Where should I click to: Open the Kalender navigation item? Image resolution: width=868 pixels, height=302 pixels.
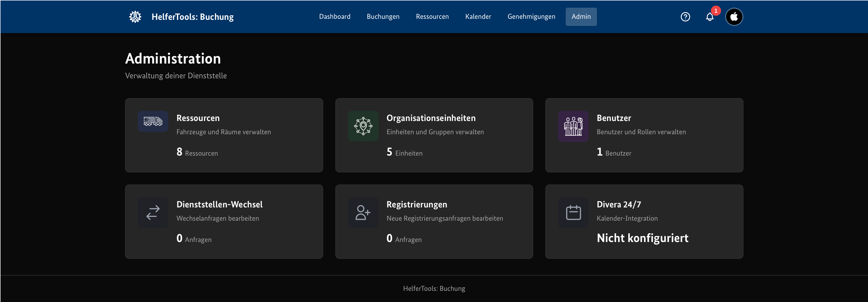(x=478, y=17)
